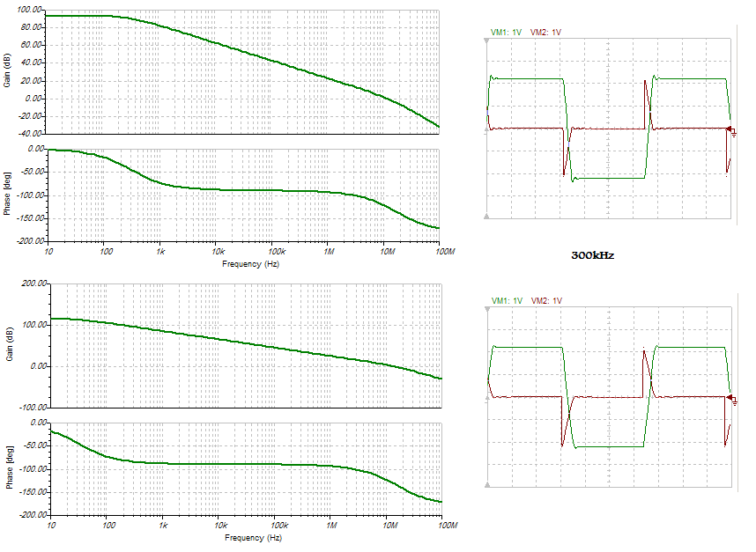Click the 10k frequency tick on lower Bode plot
Screen dimensions: 756x552
[220, 525]
